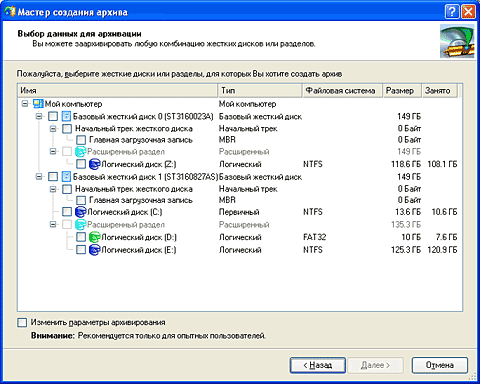Click the 120.9 ГБ used value
480x384 pixels.
pos(442,250)
